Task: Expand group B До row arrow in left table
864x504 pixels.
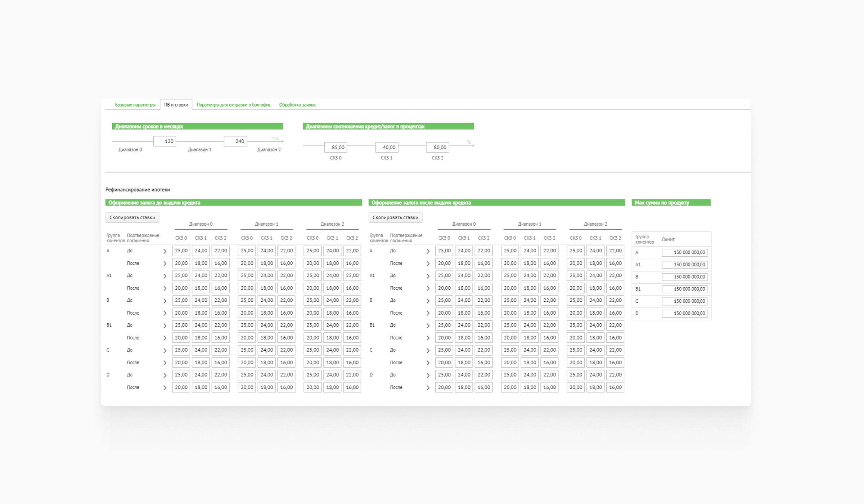Action: click(165, 301)
